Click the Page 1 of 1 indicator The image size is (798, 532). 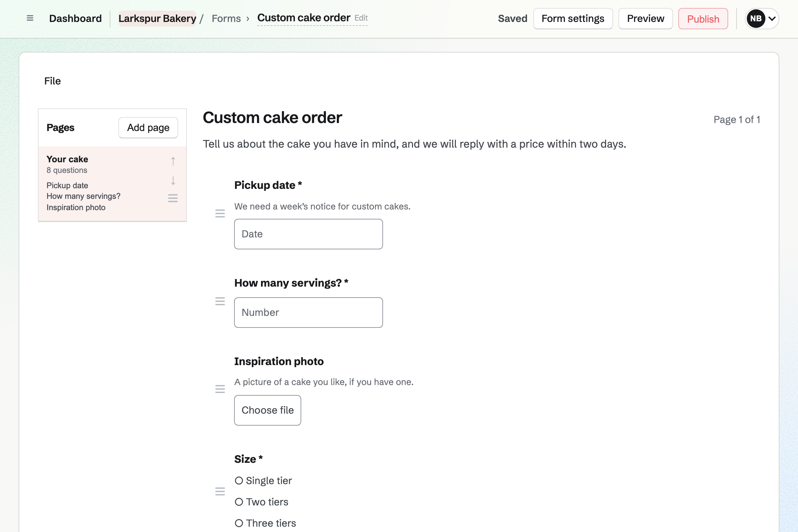(736, 120)
